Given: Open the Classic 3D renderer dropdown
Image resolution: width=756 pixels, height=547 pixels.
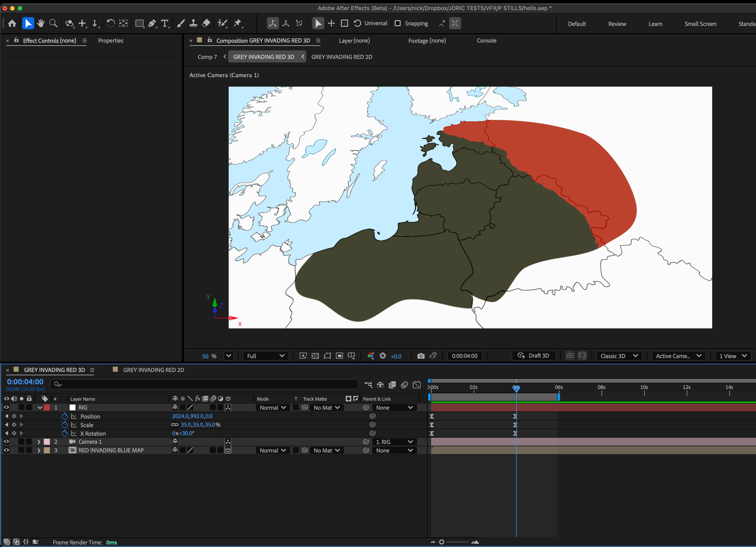Looking at the screenshot, I should (619, 356).
